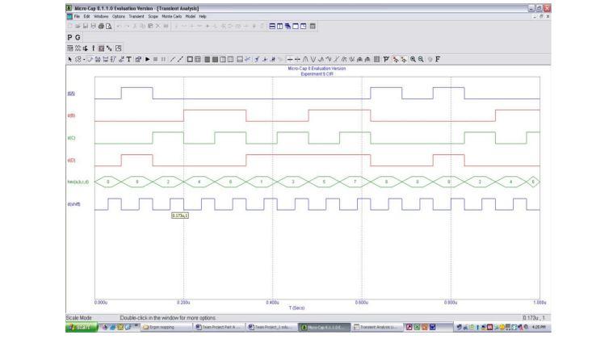Open the Model menu
The image size is (613, 364).
click(x=191, y=17)
